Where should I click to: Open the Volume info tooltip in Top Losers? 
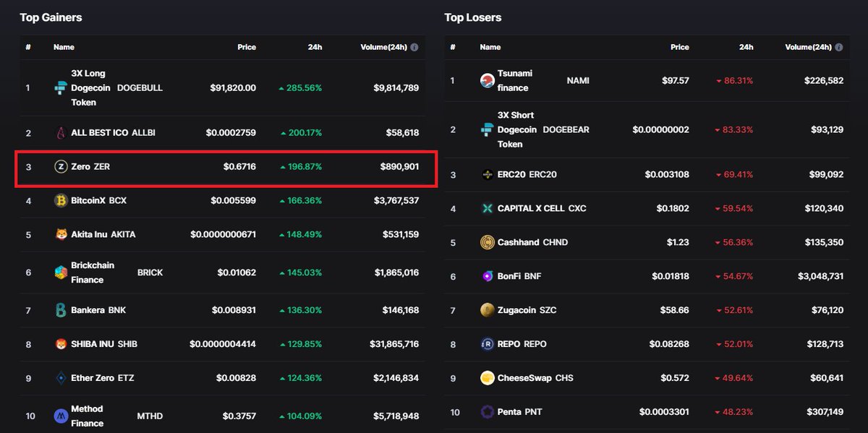pos(838,47)
